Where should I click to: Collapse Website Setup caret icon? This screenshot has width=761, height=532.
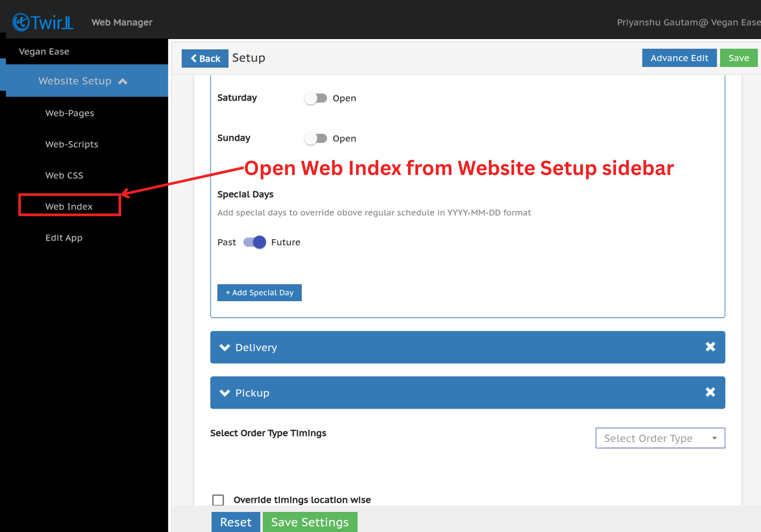[123, 81]
